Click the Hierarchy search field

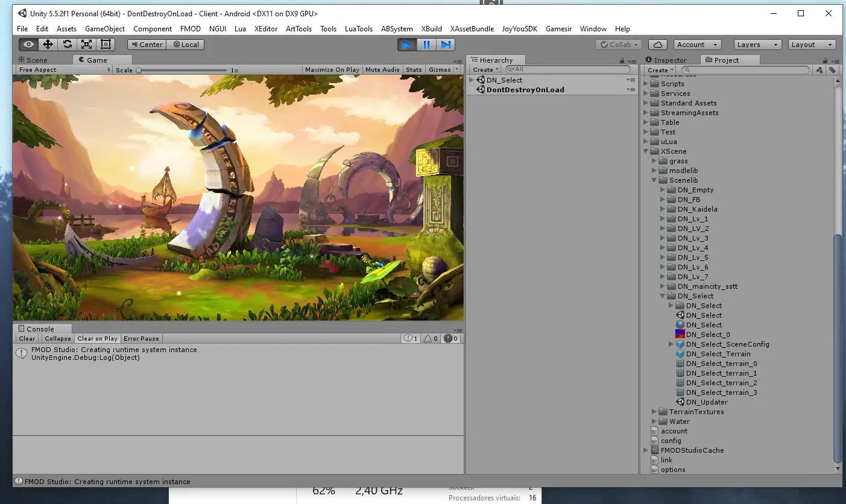coord(567,70)
